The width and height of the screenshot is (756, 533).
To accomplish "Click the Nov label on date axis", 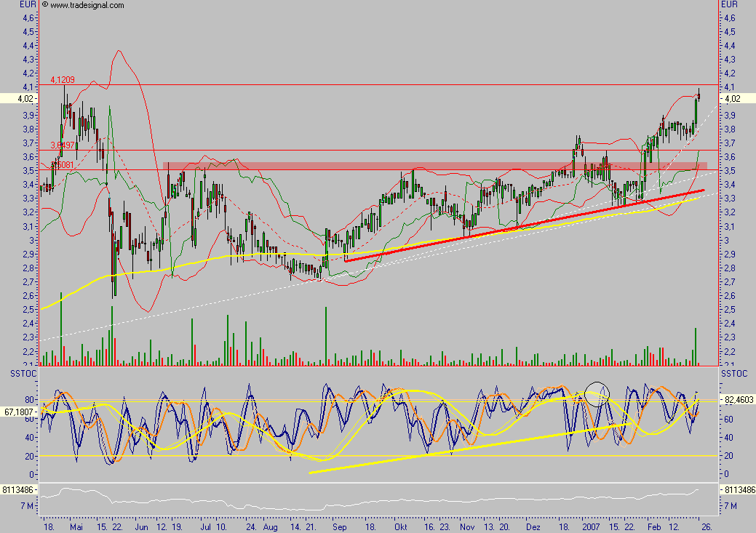I will [x=467, y=526].
